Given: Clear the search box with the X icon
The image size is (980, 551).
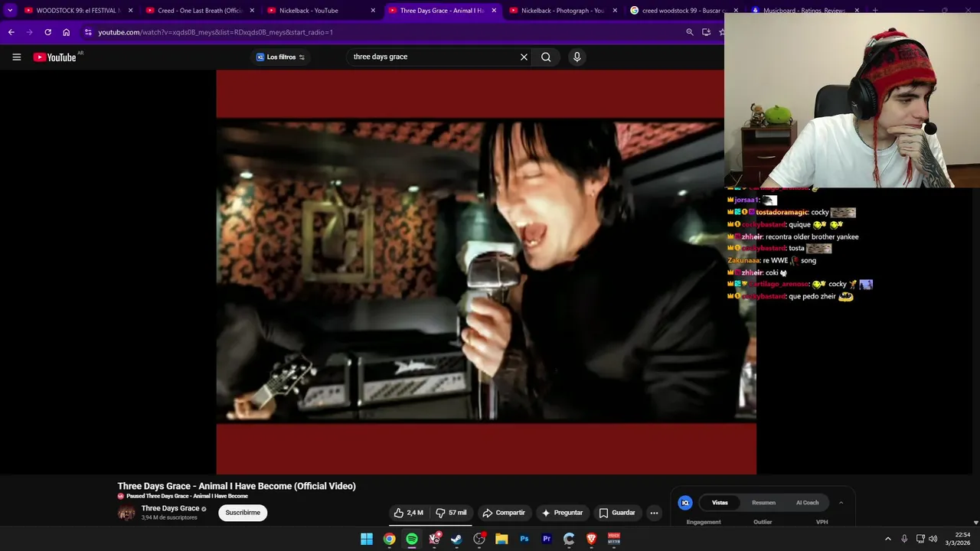Looking at the screenshot, I should (x=524, y=57).
